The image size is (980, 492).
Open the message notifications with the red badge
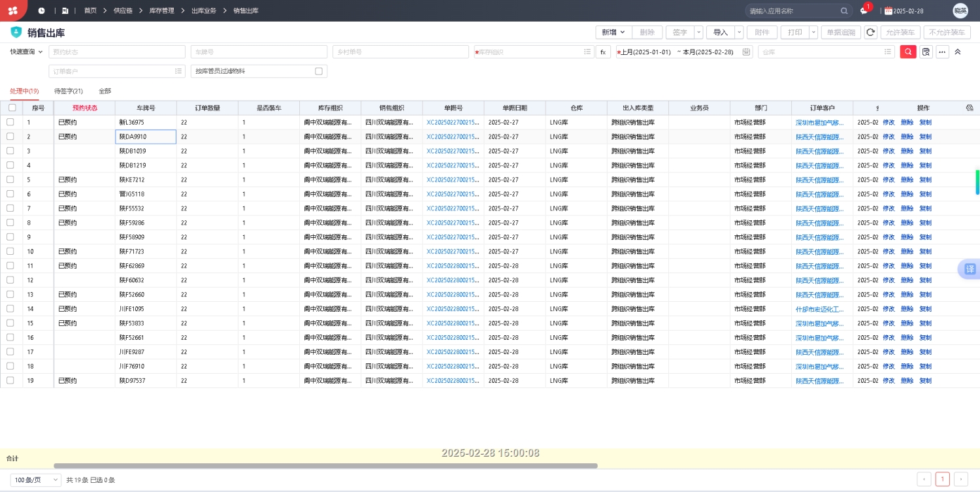coord(864,11)
